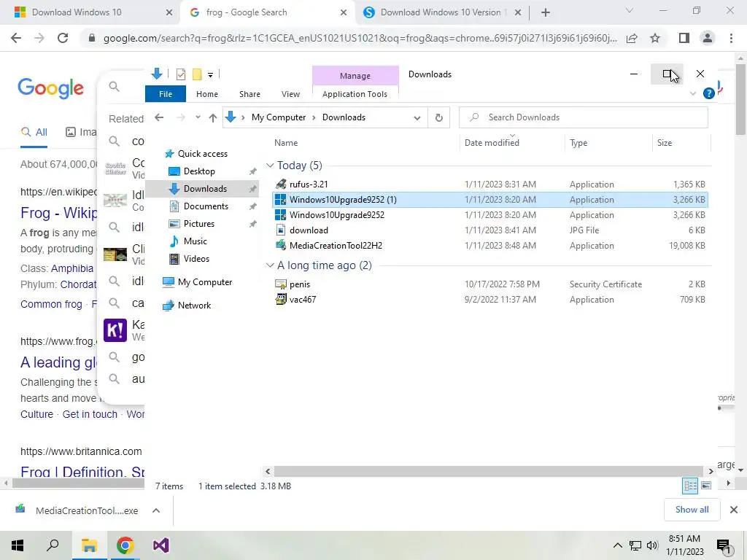Search tabs dropdown in Chrome
Screen dimensions: 747x560
(x=630, y=10)
